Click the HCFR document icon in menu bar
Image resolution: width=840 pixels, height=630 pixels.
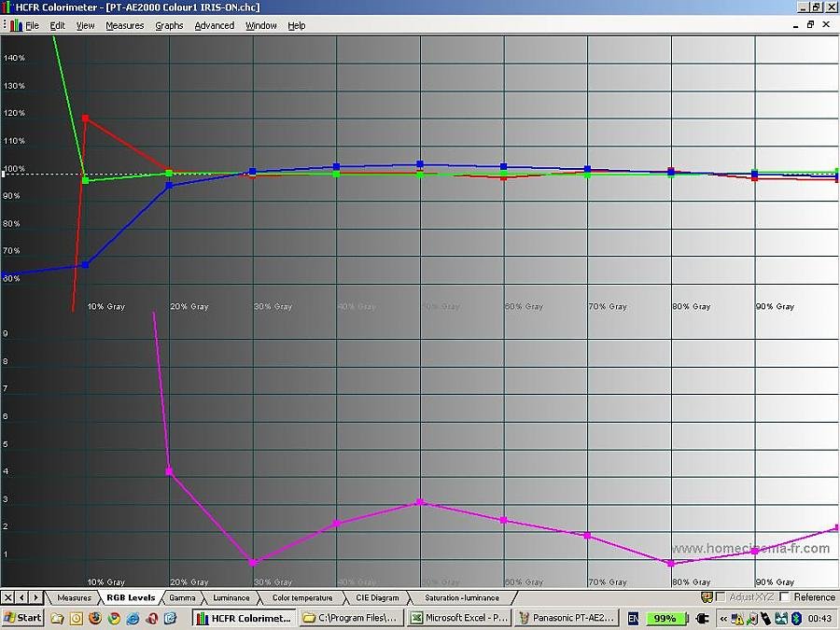click(15, 25)
